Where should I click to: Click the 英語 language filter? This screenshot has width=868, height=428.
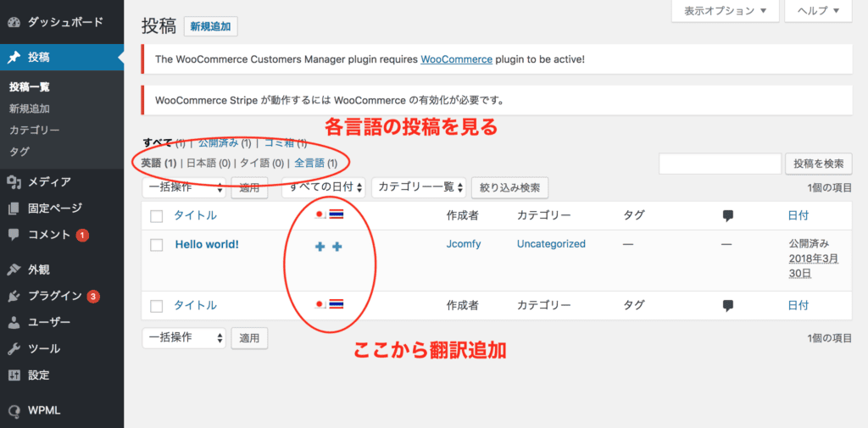tap(151, 163)
